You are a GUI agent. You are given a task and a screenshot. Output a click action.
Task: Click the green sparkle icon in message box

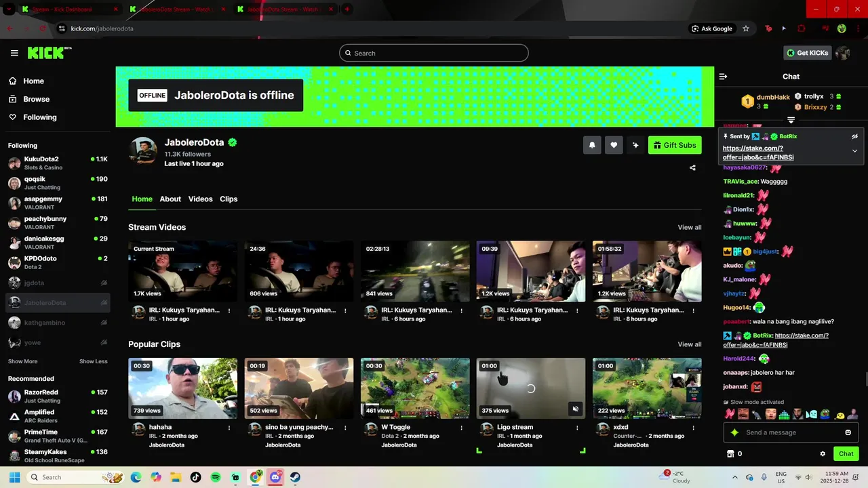[734, 432]
